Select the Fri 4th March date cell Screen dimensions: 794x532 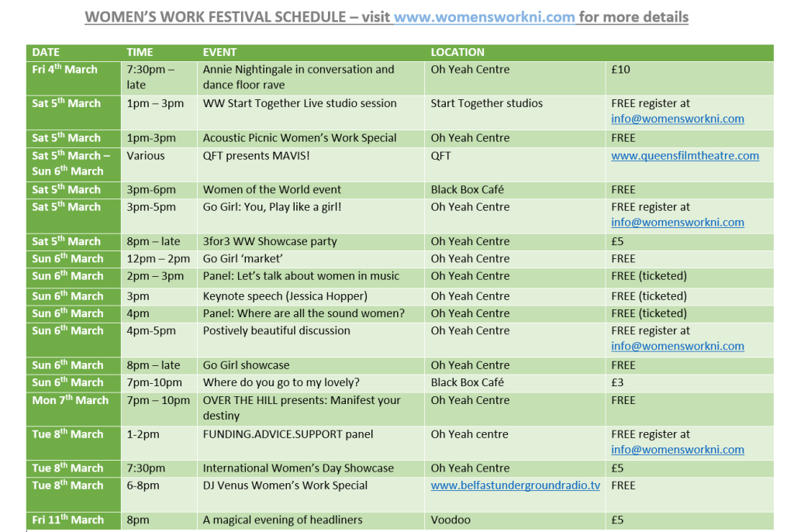click(x=74, y=78)
